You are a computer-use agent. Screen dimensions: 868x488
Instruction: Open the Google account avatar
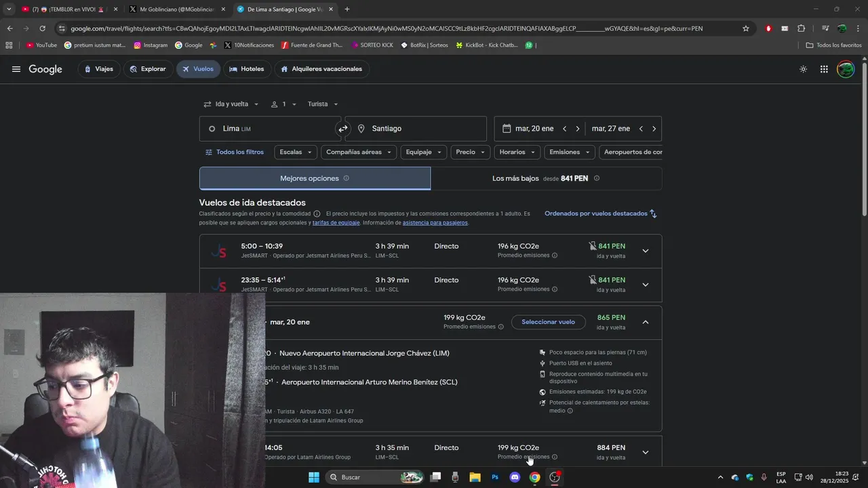846,69
